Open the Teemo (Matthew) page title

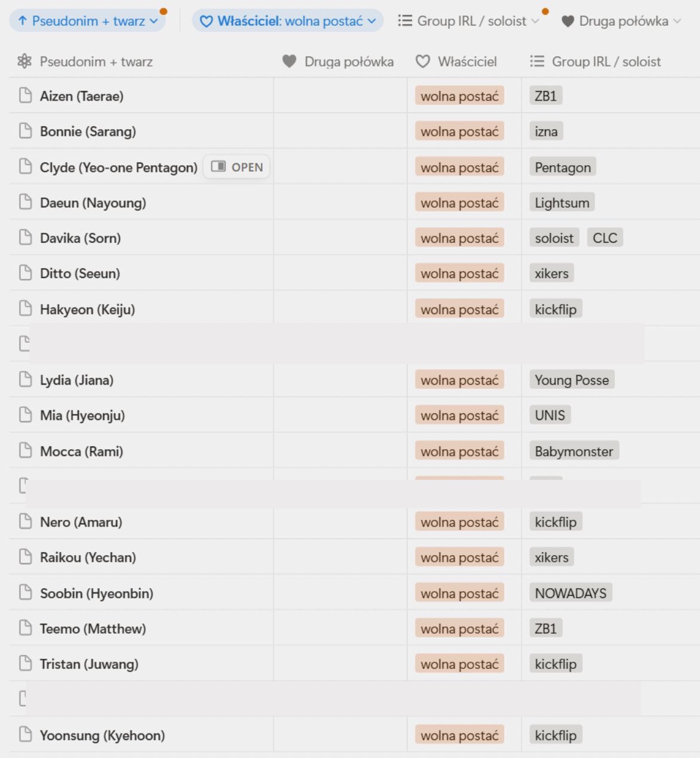(x=93, y=628)
